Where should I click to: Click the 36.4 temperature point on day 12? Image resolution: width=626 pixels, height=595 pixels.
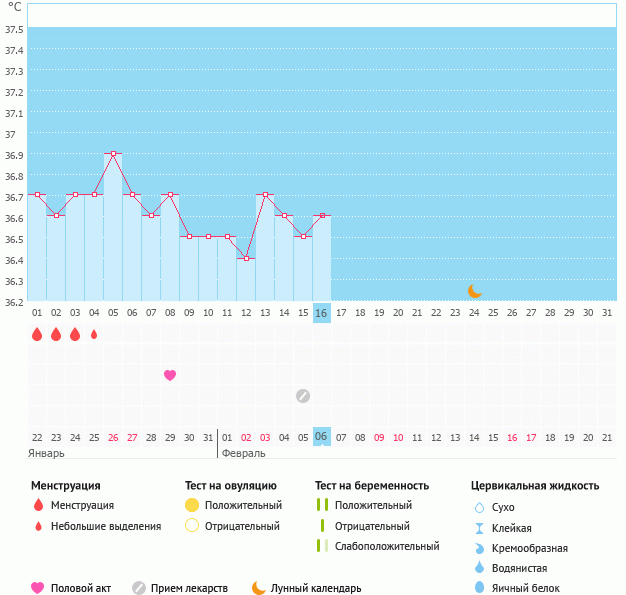246,258
